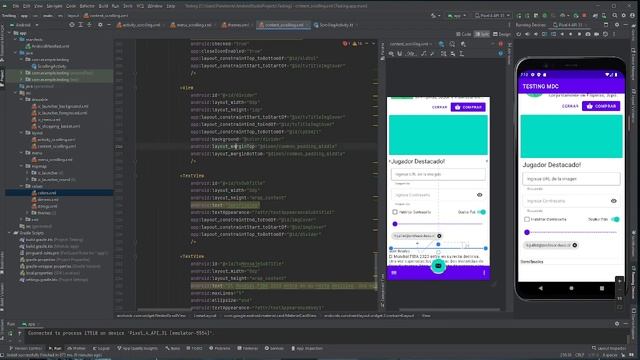The height and width of the screenshot is (360, 640).
Task: Open the app run configuration dropdown
Action: tap(457, 16)
